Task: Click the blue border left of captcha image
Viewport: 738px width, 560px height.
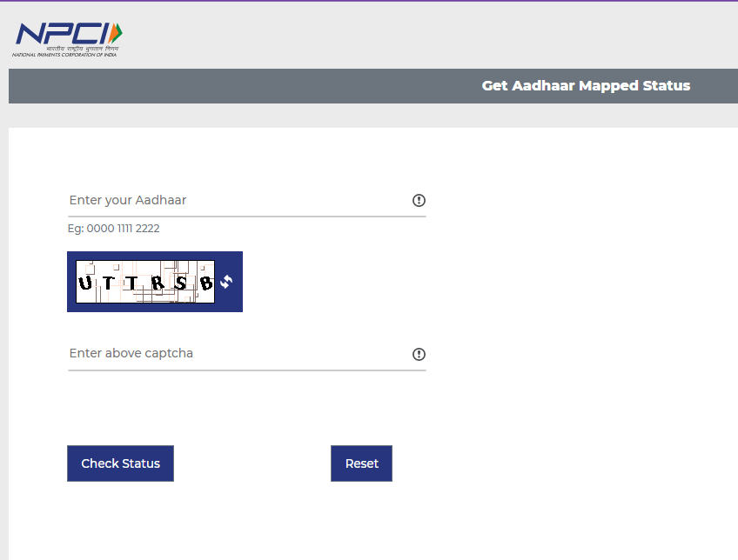Action: (70, 282)
